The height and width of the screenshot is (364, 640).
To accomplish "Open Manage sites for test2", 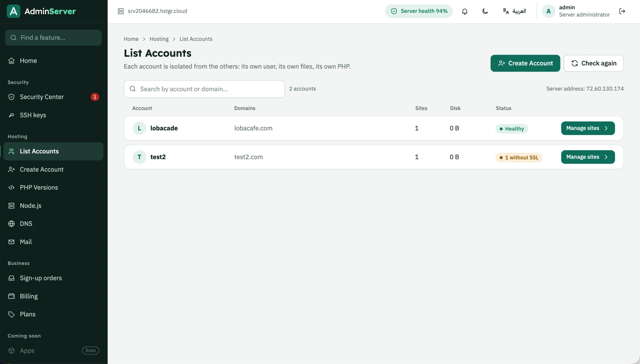I will pos(588,157).
